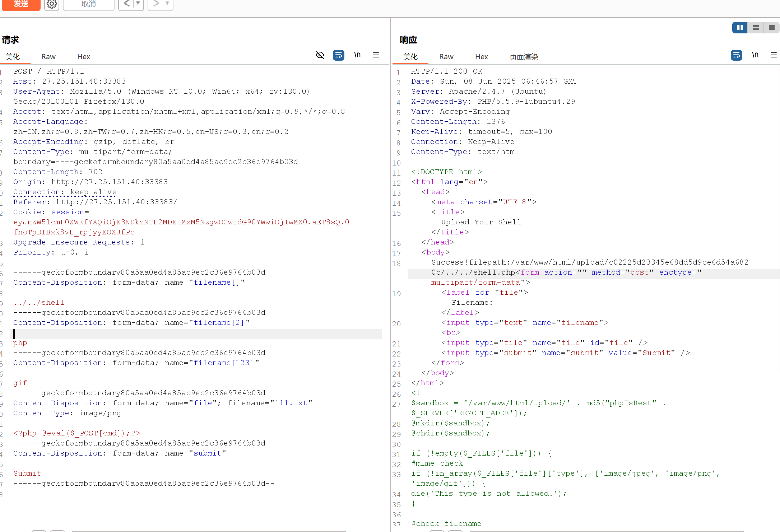Screen dimensions: 780x532
Task: Open forward history dropdown arrow
Action: point(167,4)
